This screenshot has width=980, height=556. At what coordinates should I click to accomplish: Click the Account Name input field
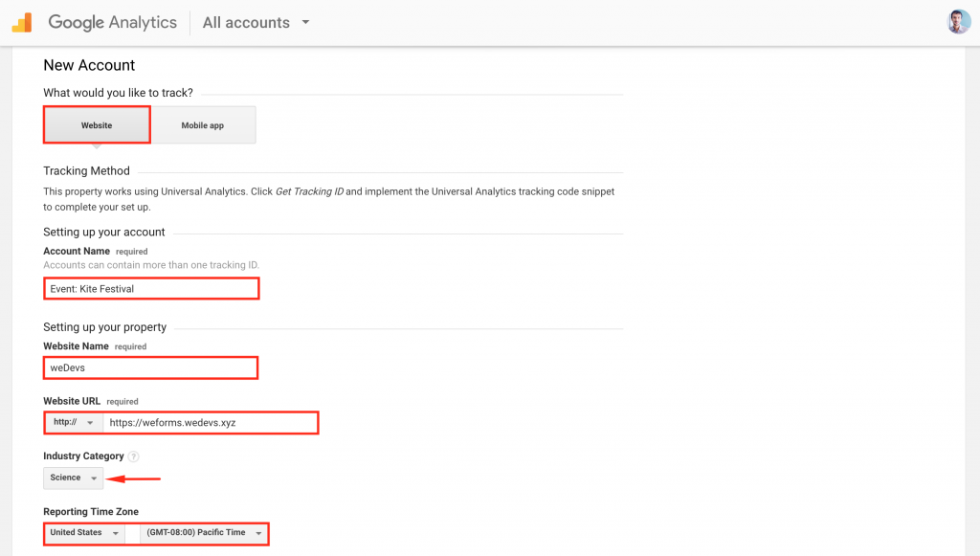[150, 288]
